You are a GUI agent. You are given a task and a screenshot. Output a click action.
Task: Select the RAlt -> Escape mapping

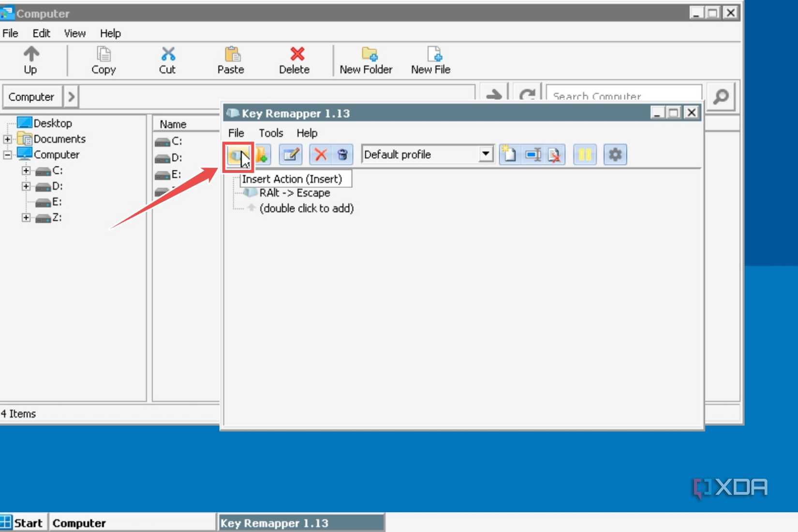click(295, 192)
